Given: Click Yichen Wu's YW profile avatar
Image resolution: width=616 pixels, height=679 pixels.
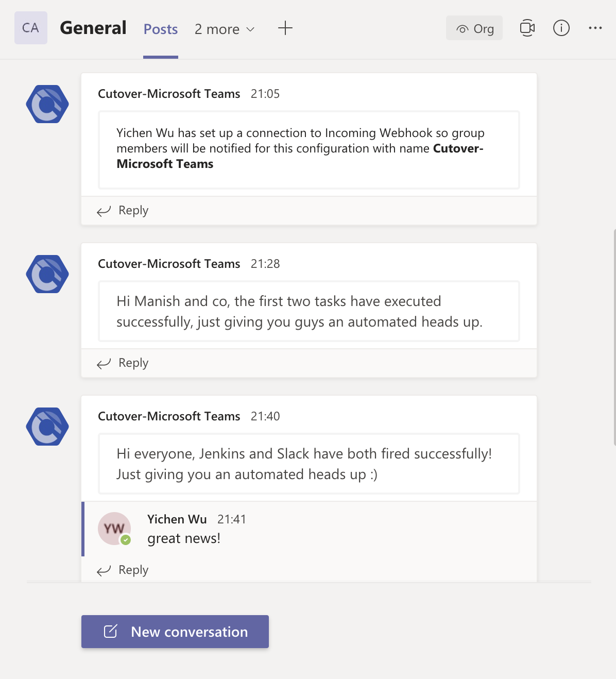Looking at the screenshot, I should click(x=114, y=529).
